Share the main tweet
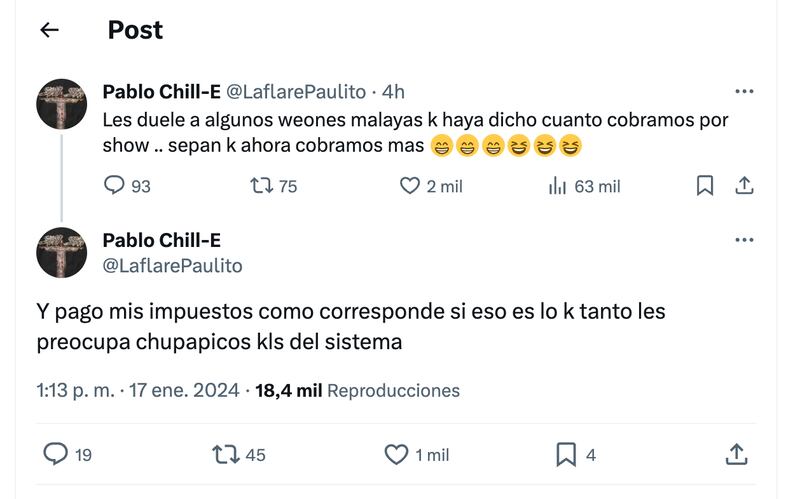Viewport: 800px width, 499px height. (x=737, y=455)
